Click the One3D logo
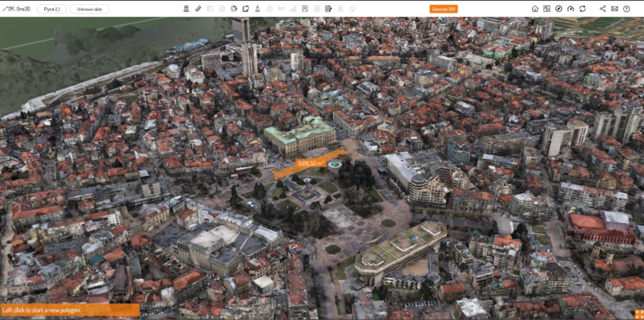 (16, 9)
